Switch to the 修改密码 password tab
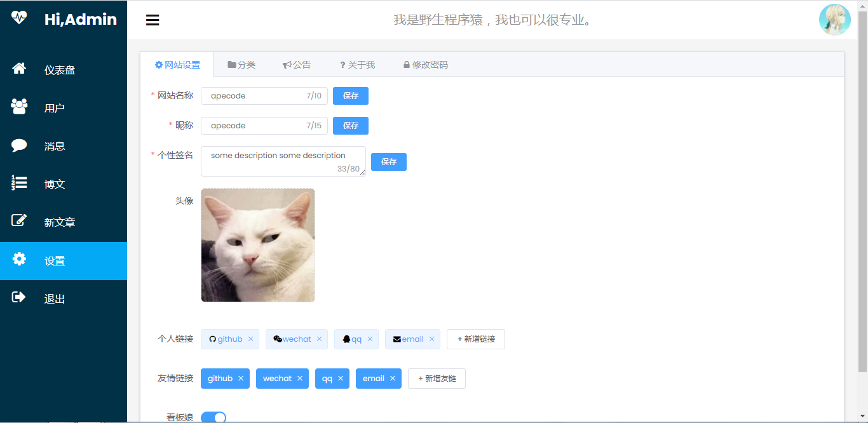This screenshot has width=868, height=423. (x=425, y=64)
